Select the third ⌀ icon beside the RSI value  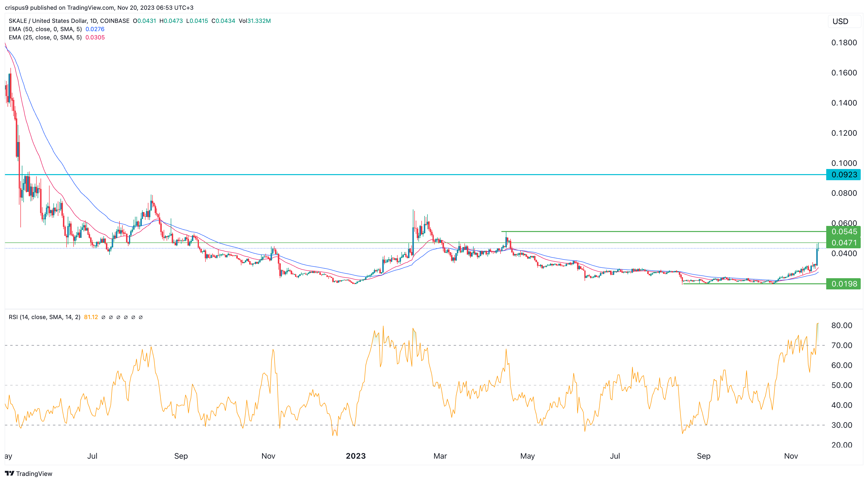pyautogui.click(x=118, y=317)
